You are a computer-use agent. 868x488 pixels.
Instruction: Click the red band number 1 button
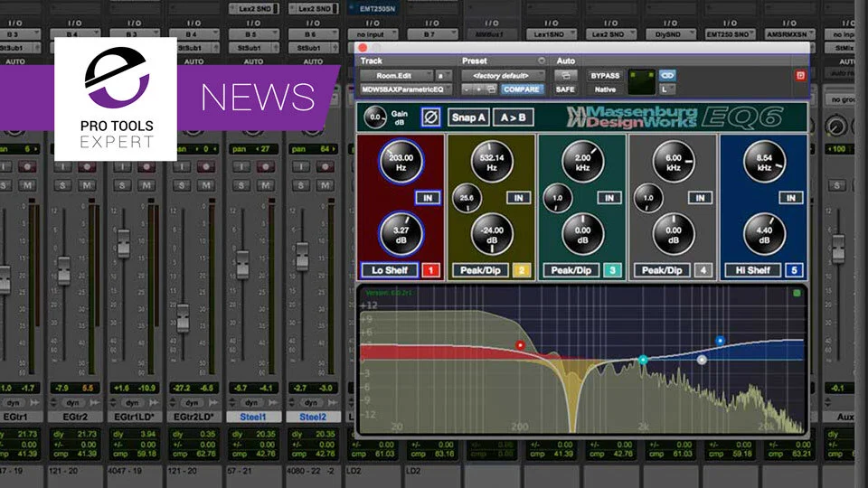coord(430,270)
